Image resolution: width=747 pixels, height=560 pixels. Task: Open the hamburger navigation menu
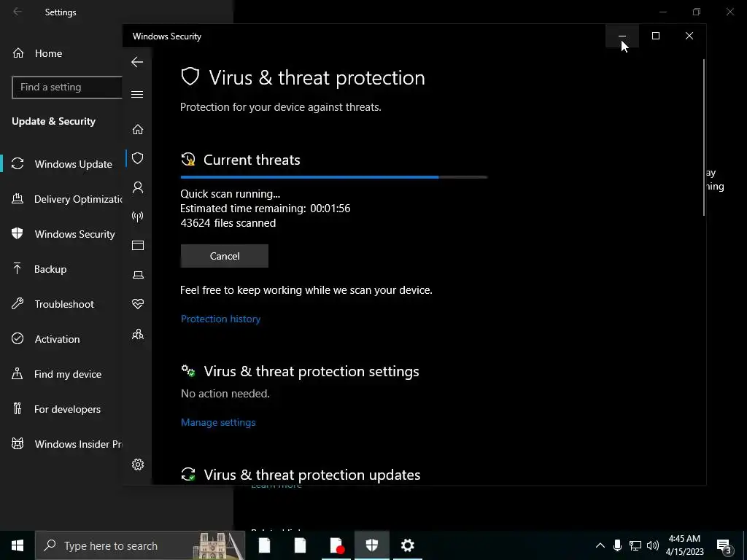click(x=137, y=94)
